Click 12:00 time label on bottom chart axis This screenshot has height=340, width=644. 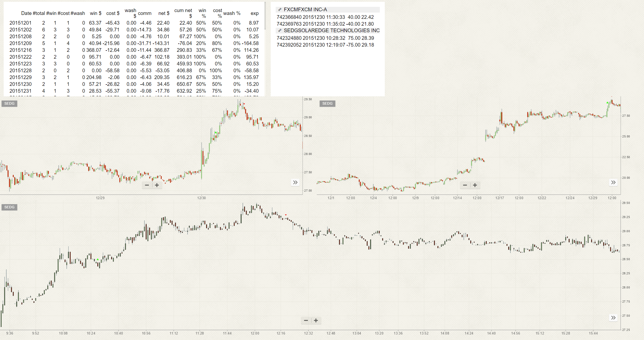pyautogui.click(x=255, y=333)
